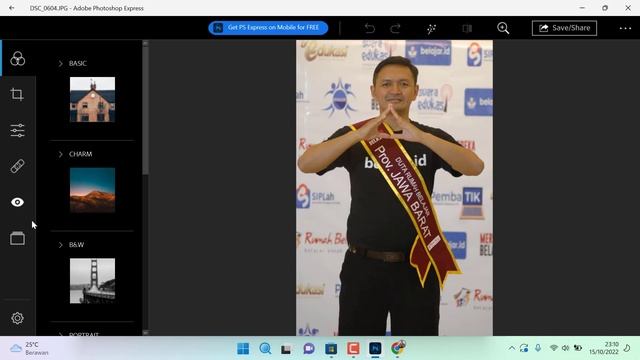Image resolution: width=640 pixels, height=360 pixels.
Task: Open the settings gear in sidebar
Action: [18, 318]
